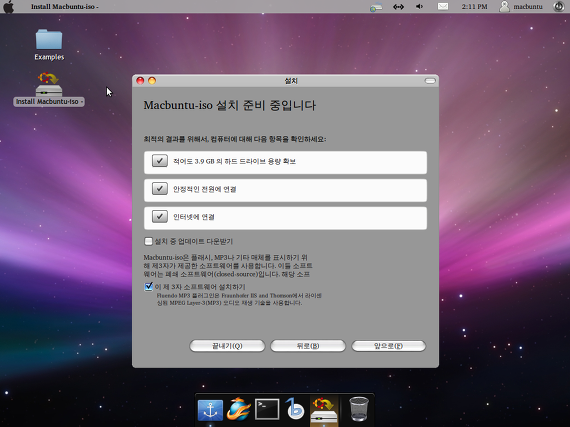Open the mail envelope indicator
Viewport: 570px width, 427px height.
point(442,7)
